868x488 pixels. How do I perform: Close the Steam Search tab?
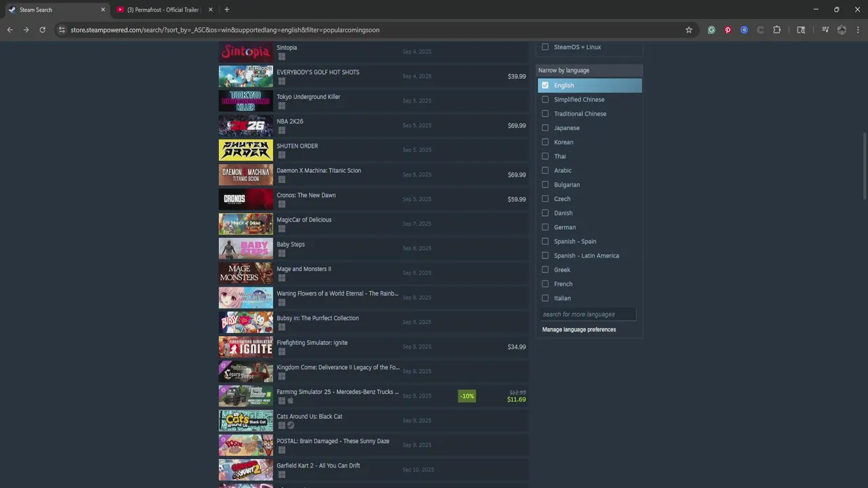pyautogui.click(x=103, y=9)
